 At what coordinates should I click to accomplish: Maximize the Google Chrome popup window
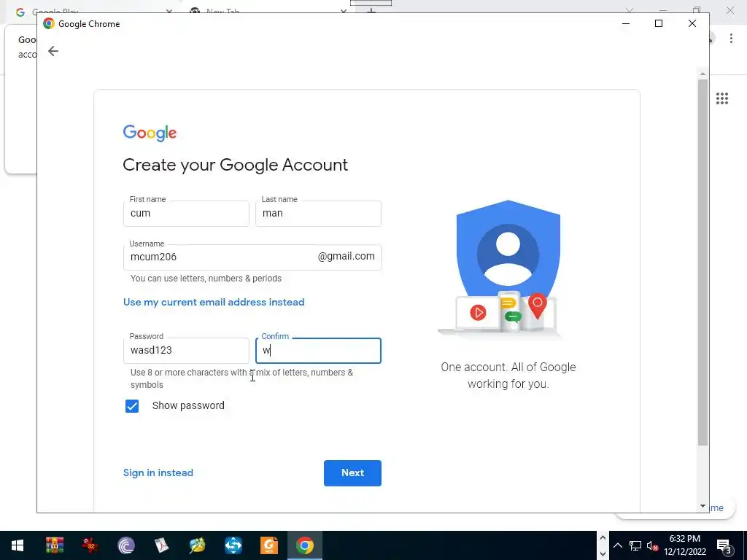(659, 23)
